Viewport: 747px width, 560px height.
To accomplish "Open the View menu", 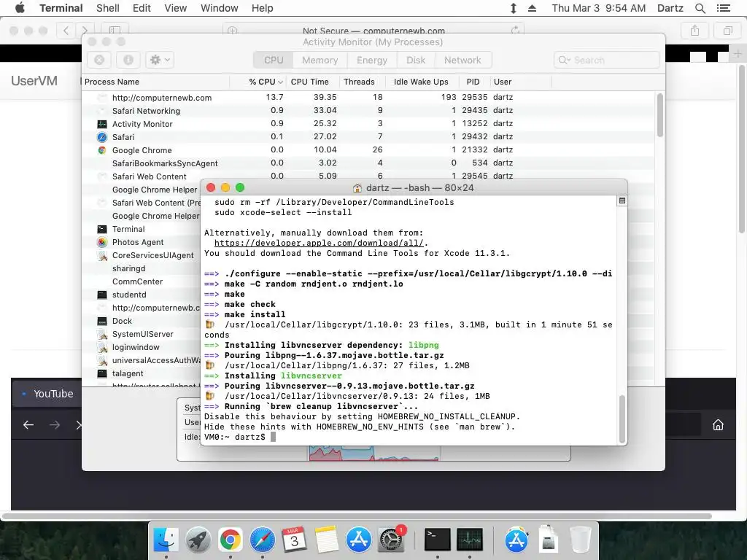I will click(x=175, y=8).
